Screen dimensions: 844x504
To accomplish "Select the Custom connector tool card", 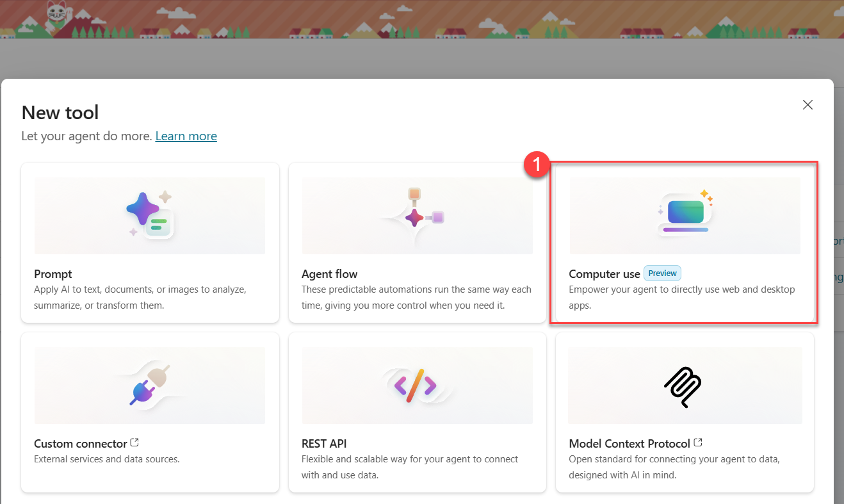I will 150,413.
